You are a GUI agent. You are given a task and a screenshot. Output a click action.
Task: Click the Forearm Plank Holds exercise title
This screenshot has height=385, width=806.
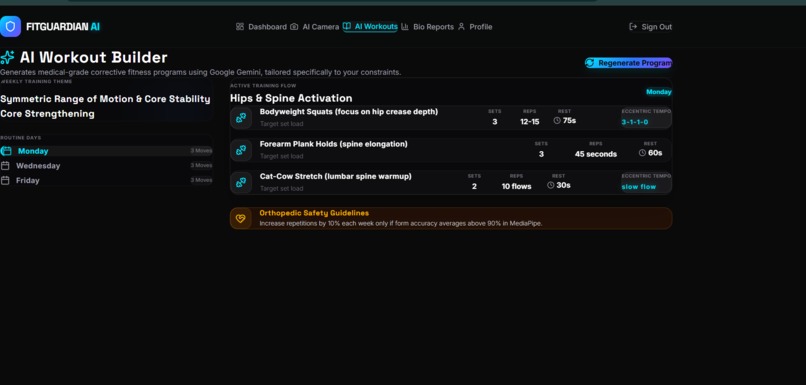334,144
